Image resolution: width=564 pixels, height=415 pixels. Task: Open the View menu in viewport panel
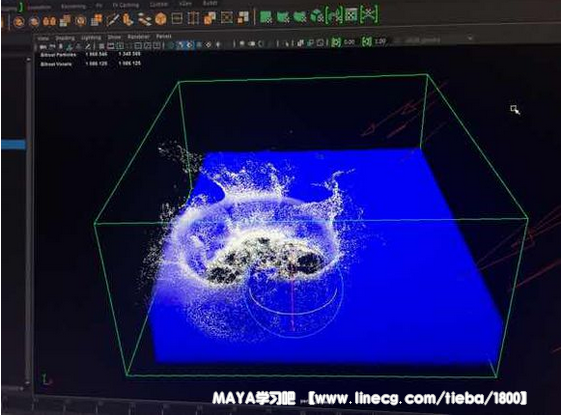43,38
